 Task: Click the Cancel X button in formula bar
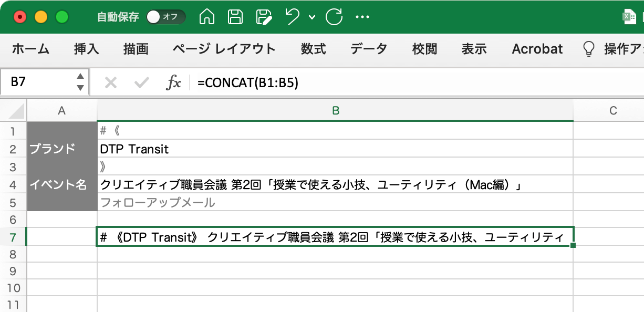coord(110,82)
